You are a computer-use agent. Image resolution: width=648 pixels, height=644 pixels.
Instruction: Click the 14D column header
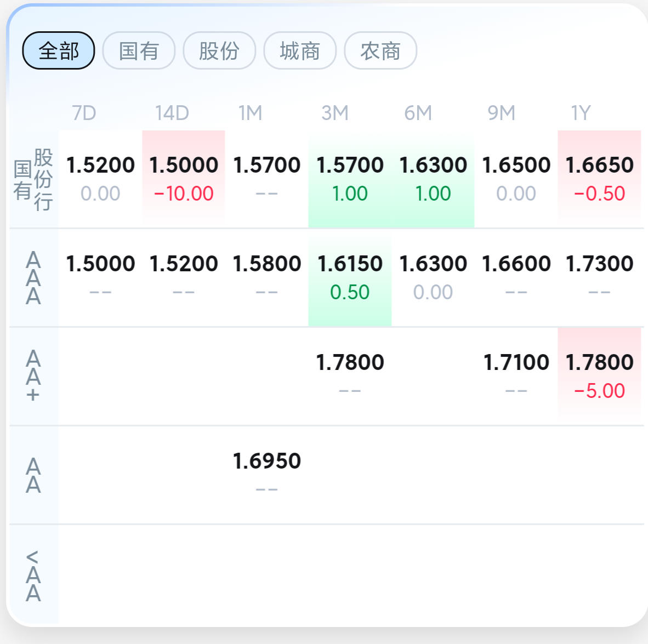point(172,113)
